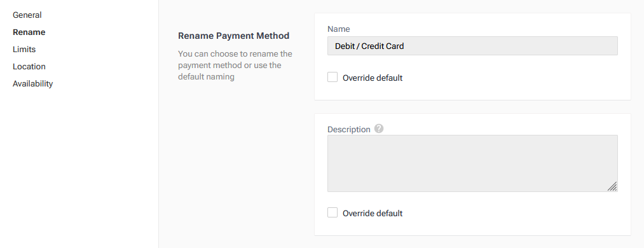The width and height of the screenshot is (644, 248).
Task: Focus the Description text area
Action: tap(472, 163)
